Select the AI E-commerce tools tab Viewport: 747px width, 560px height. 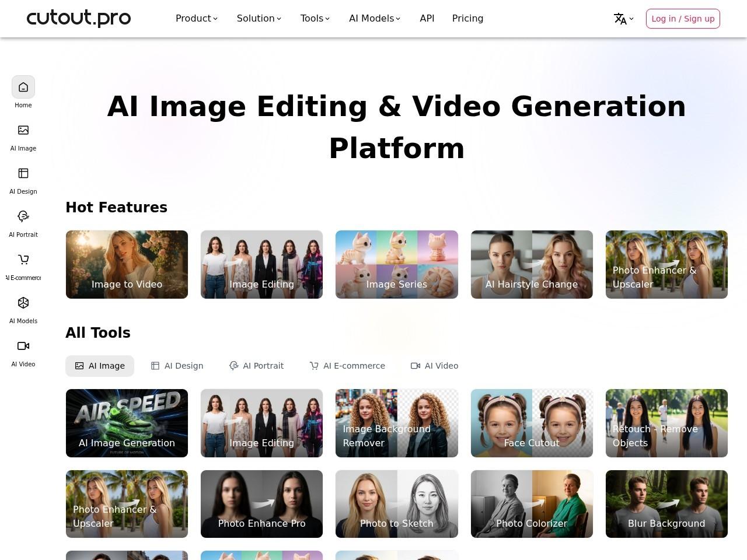tap(347, 366)
